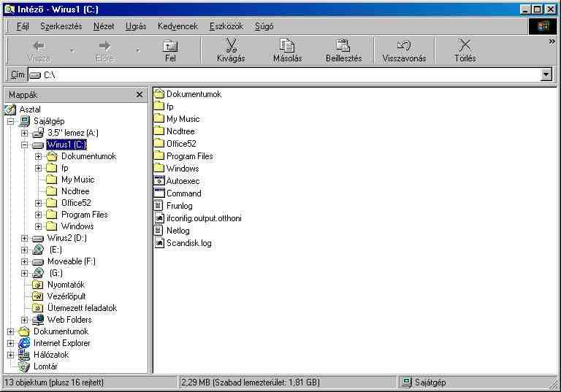Click the Visszavonás (Undo) toolbar icon
Screen dimensions: 561x392
pyautogui.click(x=404, y=46)
